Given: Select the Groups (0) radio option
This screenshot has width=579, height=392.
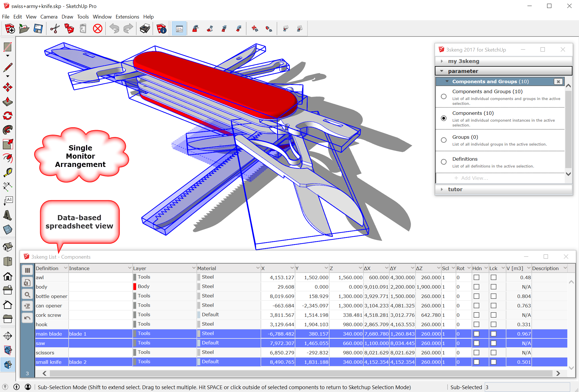Looking at the screenshot, I should (444, 140).
